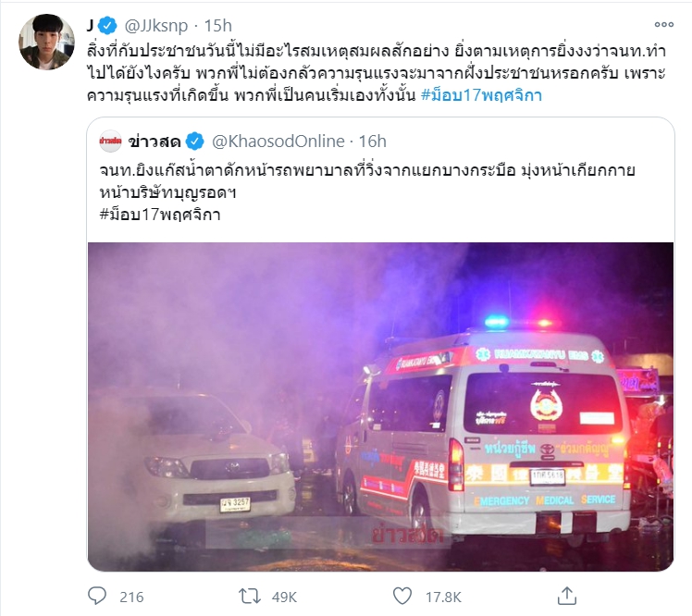Open J's profile avatar photo
Screen dimensions: 692x616
pyautogui.click(x=46, y=42)
